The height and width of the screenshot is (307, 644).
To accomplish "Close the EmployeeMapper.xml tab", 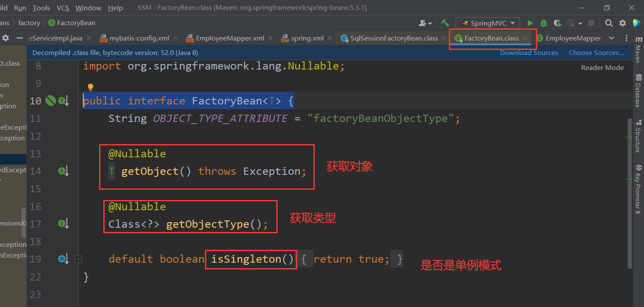I will click(x=270, y=38).
